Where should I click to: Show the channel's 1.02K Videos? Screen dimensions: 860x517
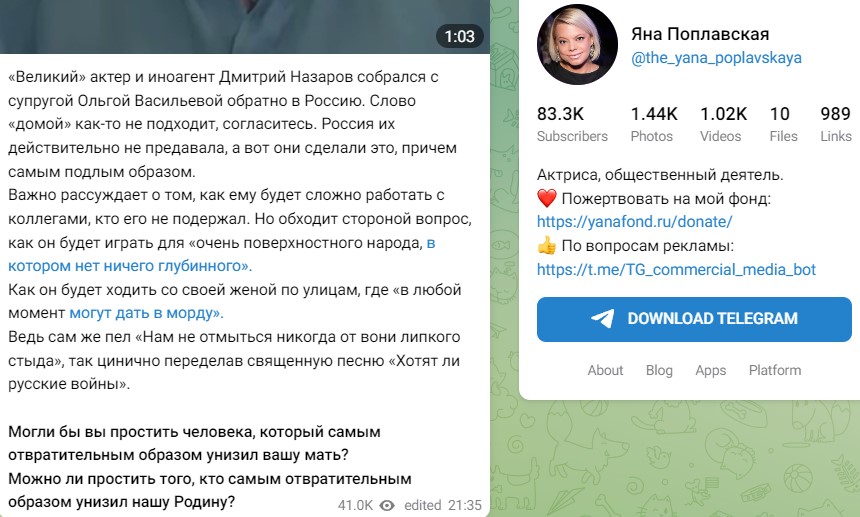coord(723,124)
